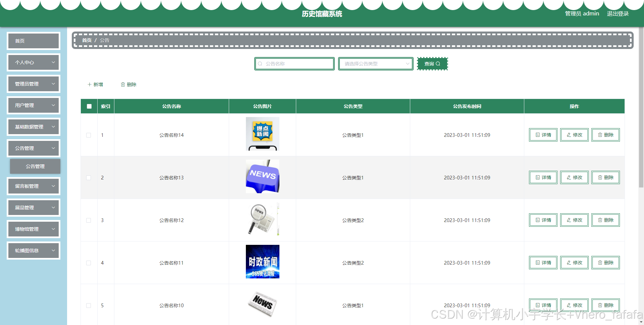The height and width of the screenshot is (325, 644).
Task: Collapse the 公告管理 parent menu
Action: click(x=34, y=148)
